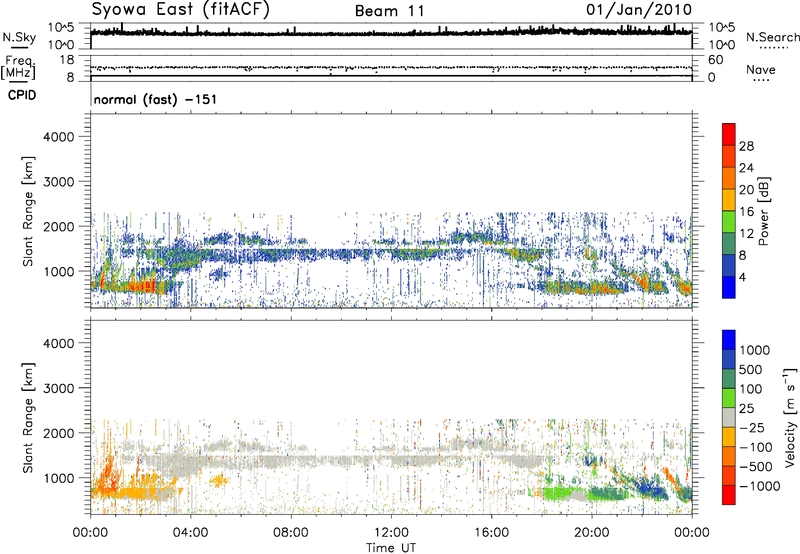Click the 'Syowa East (fitACF)' title
This screenshot has width=800, height=554.
click(x=181, y=9)
